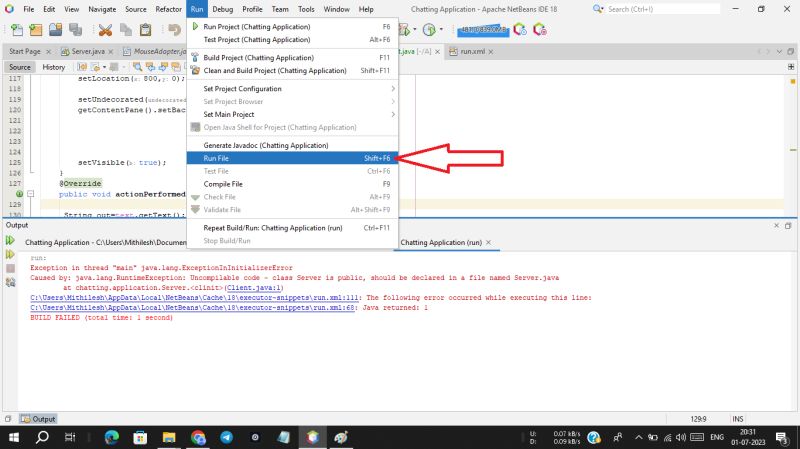
Task: Click the Stop square button in Output panel
Action: pos(10,268)
